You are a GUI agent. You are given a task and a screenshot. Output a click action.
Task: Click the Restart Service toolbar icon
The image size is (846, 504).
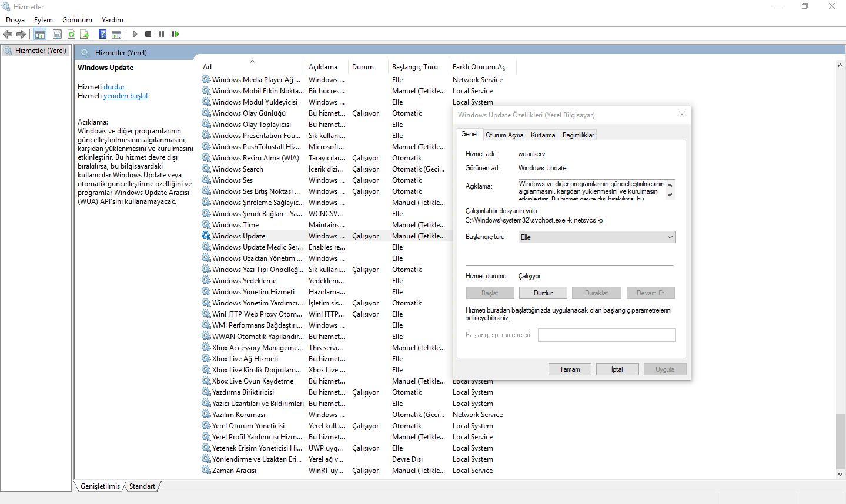(x=175, y=34)
